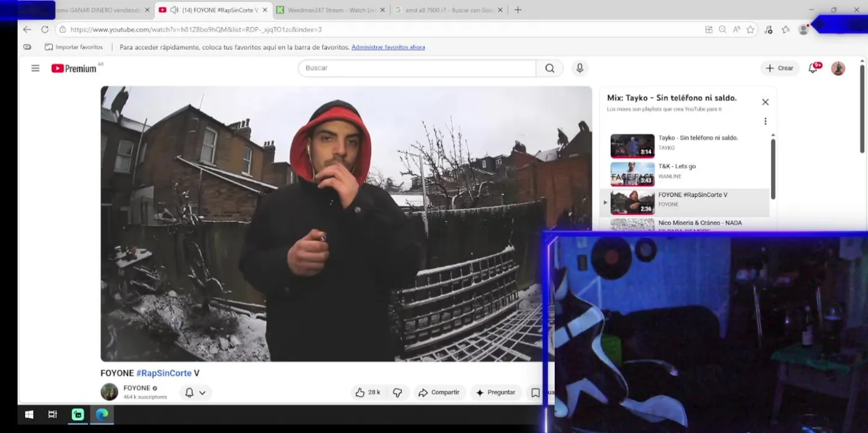The height and width of the screenshot is (433, 868).
Task: Click the search magnifier button
Action: 549,69
